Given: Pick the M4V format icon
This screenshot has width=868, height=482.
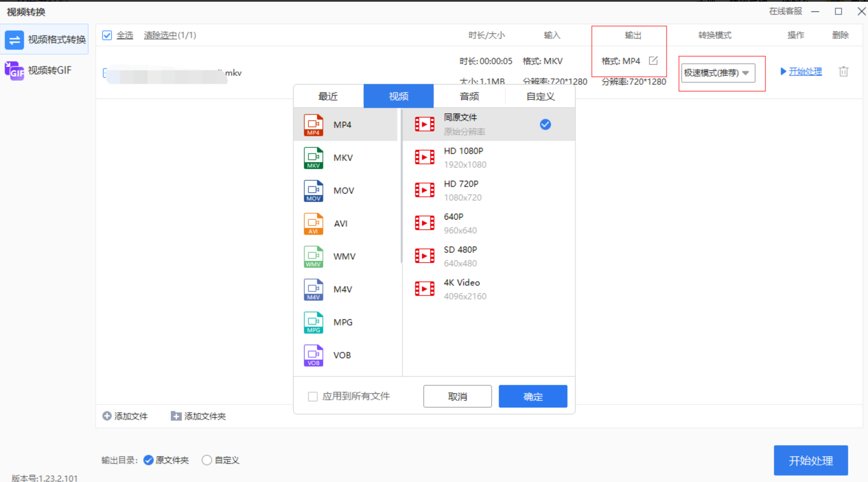Looking at the screenshot, I should tap(313, 289).
